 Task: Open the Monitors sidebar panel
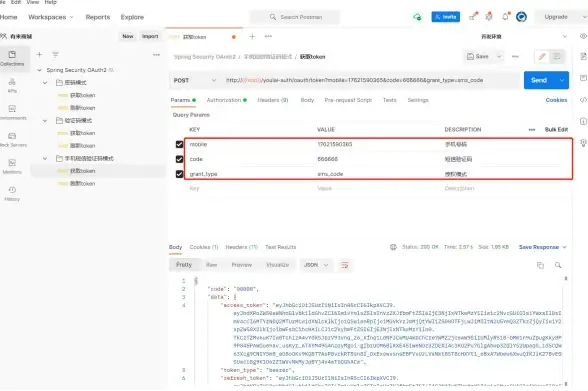click(x=12, y=166)
